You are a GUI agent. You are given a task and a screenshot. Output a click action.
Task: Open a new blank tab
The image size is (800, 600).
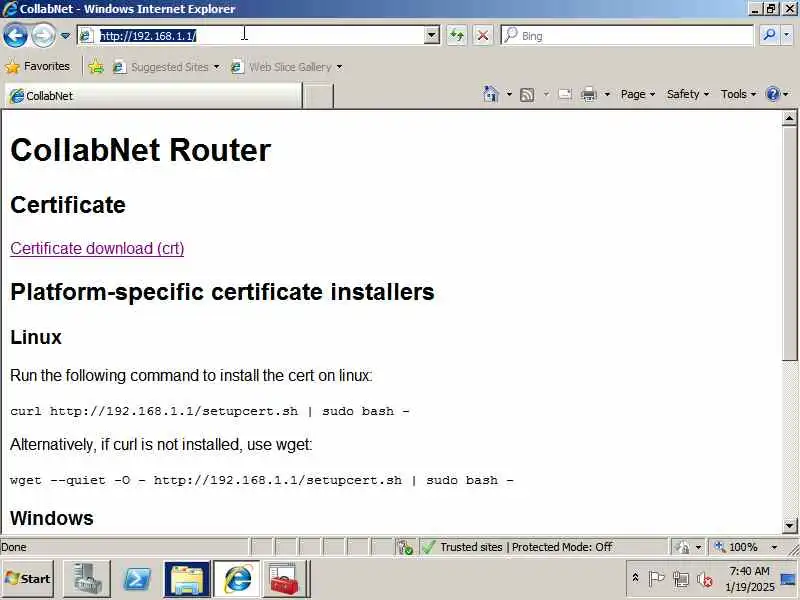[318, 96]
